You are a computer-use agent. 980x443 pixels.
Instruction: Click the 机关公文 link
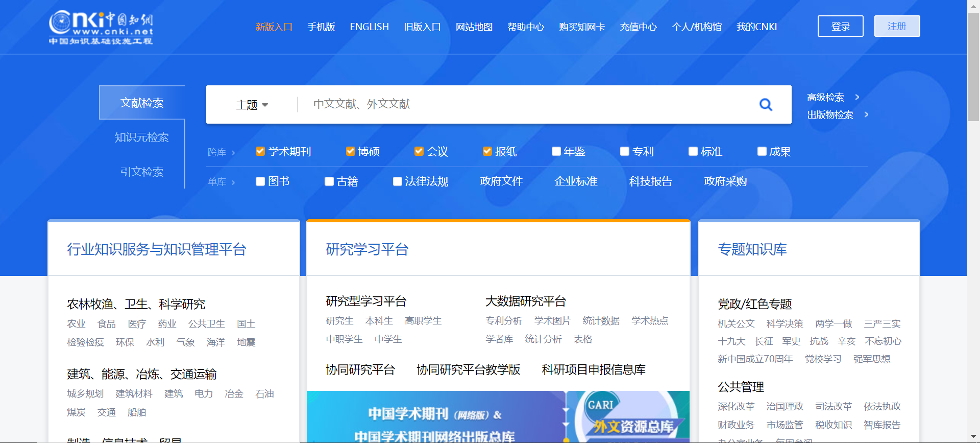pos(736,324)
